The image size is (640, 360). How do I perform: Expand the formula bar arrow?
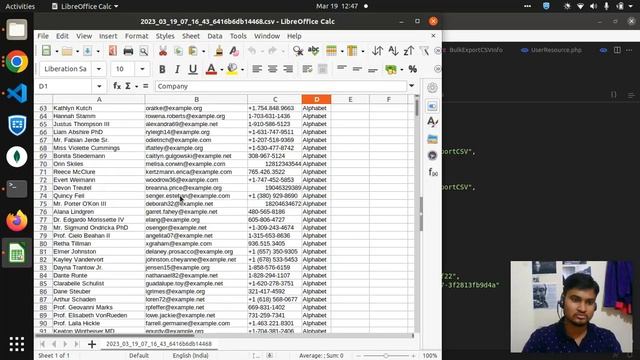[x=411, y=86]
